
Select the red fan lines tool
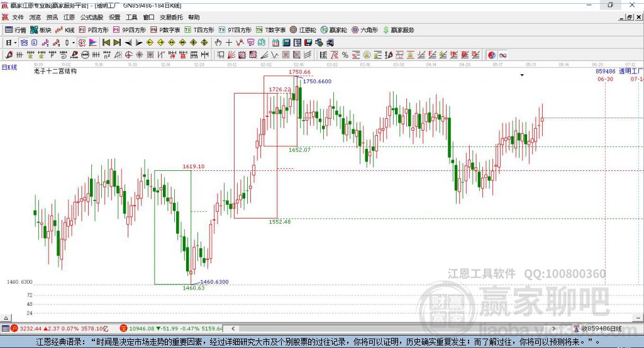231,55
